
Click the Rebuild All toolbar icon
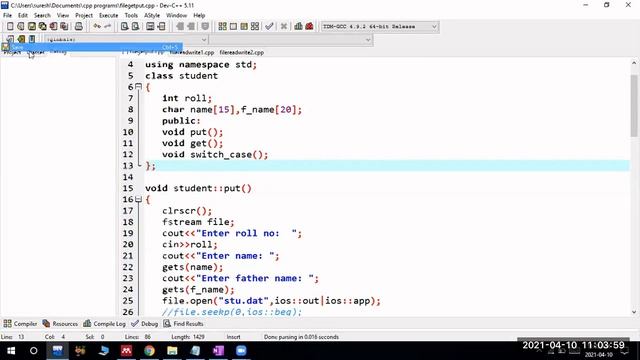[255, 27]
